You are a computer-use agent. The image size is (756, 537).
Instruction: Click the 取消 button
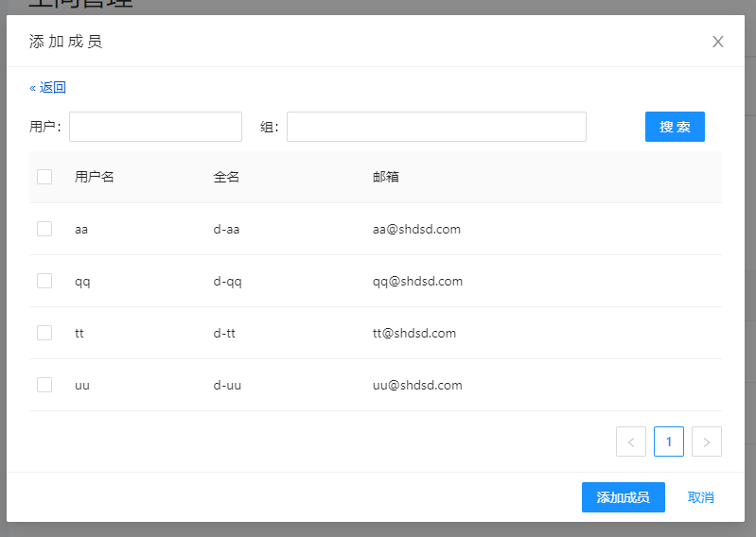coord(701,497)
